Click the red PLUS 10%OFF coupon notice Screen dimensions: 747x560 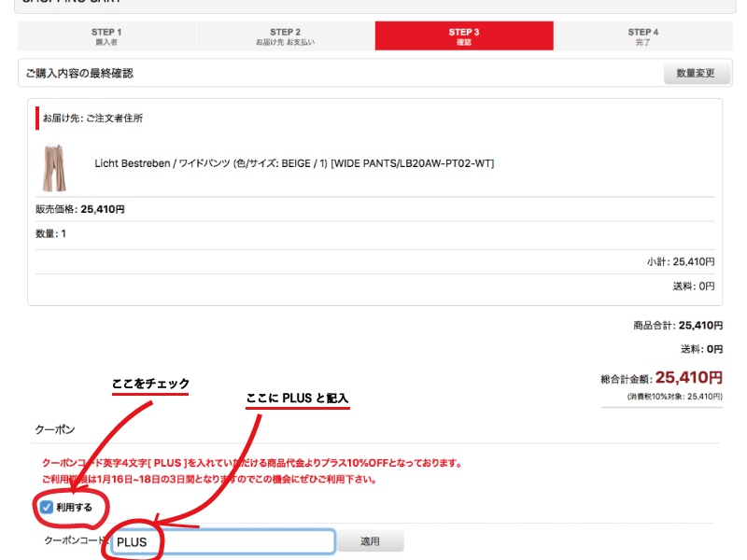click(252, 471)
